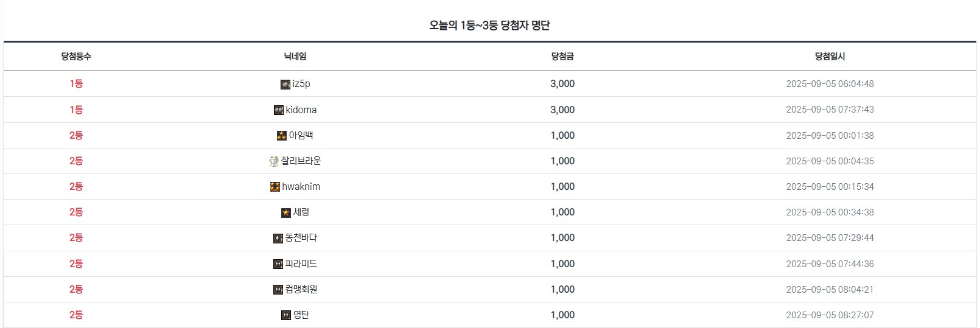980x328 pixels.
Task: Click the 닉네임 column header
Action: pos(295,57)
